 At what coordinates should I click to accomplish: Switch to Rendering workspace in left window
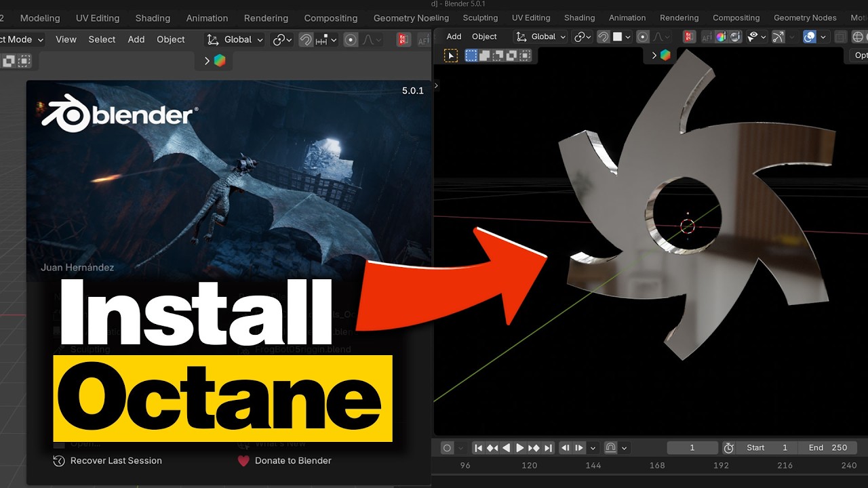pos(265,18)
